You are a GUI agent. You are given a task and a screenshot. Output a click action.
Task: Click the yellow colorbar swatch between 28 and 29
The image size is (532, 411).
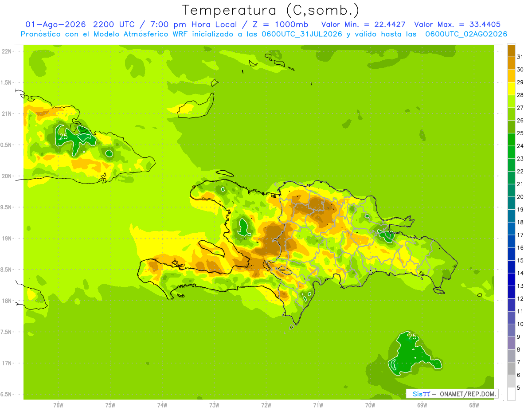511,88
